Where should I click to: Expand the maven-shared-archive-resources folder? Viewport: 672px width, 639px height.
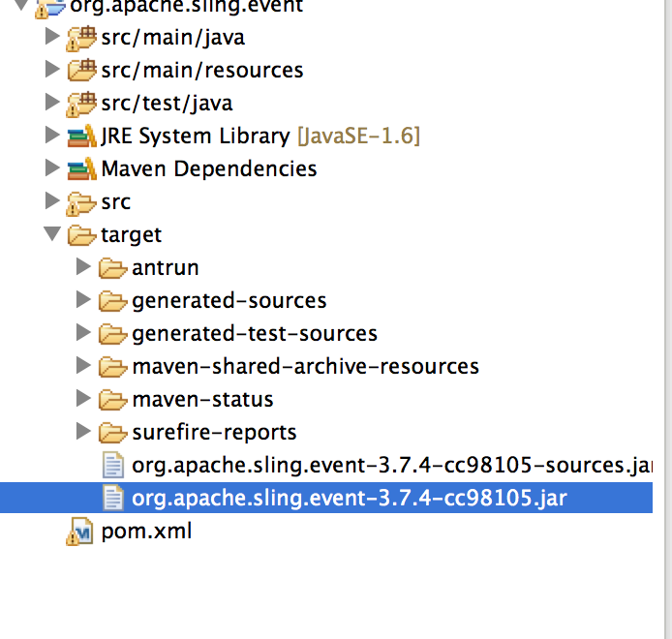point(83,366)
